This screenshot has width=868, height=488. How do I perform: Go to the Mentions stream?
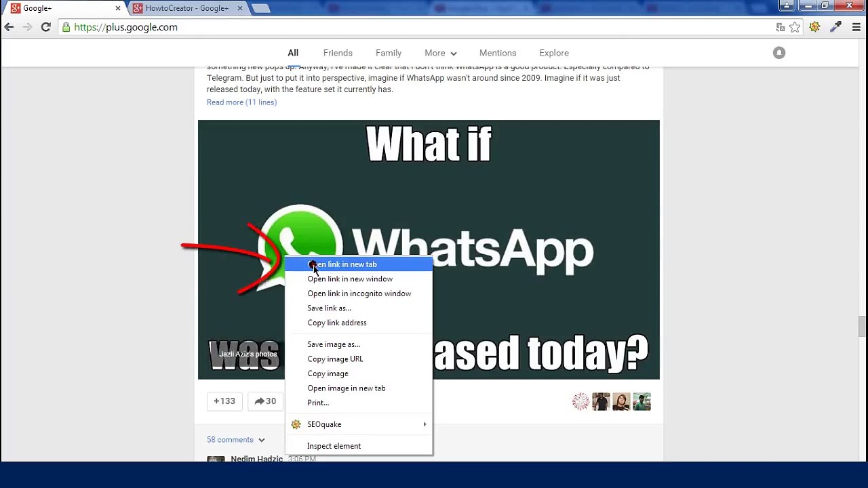(x=498, y=53)
